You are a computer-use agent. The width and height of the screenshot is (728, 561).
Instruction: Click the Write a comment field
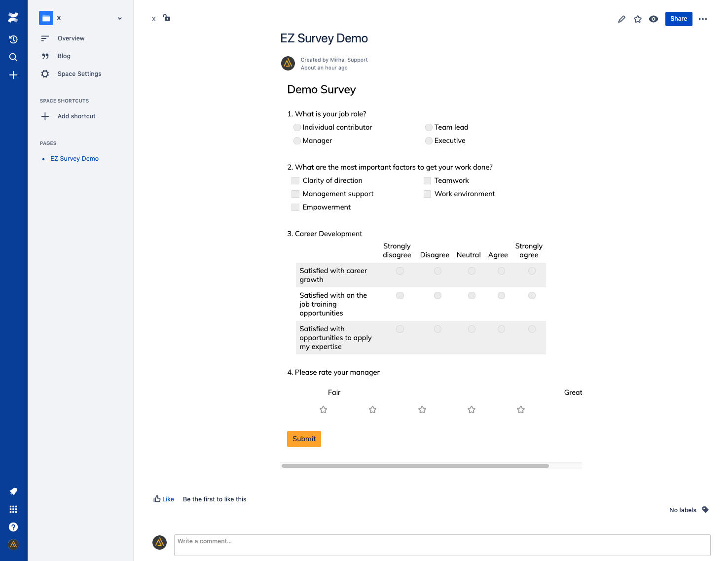[x=442, y=545]
